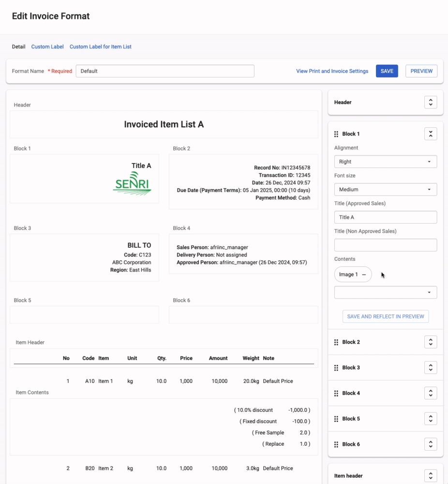This screenshot has width=448, height=484.
Task: Expand the Block 4 panel
Action: tap(431, 393)
